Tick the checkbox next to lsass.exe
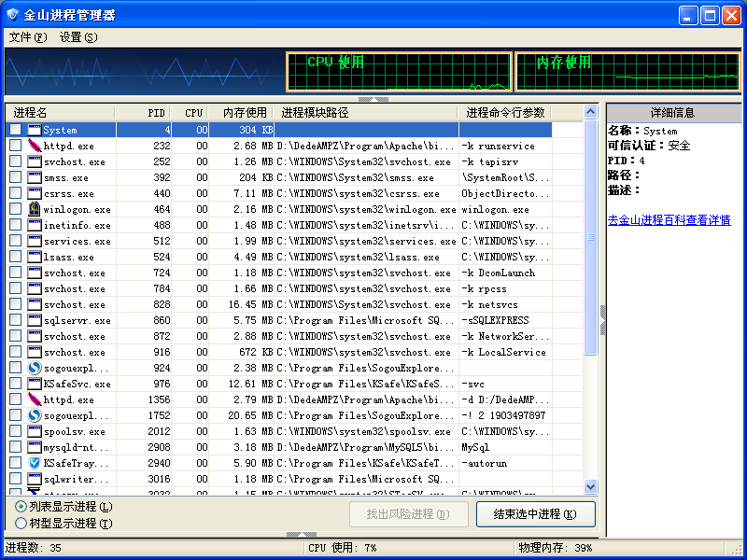This screenshot has width=747, height=560. tap(15, 257)
